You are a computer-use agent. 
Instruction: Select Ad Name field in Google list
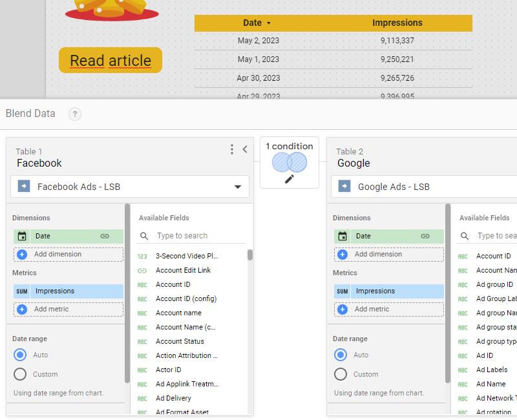(491, 384)
